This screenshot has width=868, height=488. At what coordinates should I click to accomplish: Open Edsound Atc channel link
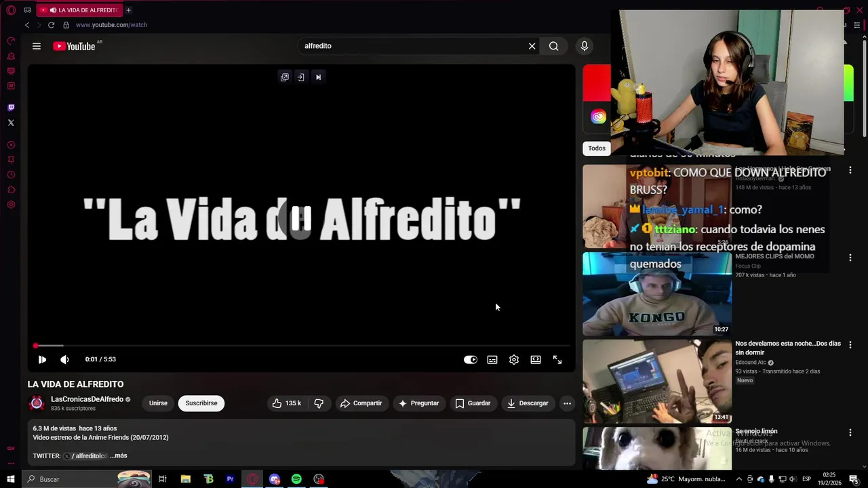coord(751,363)
